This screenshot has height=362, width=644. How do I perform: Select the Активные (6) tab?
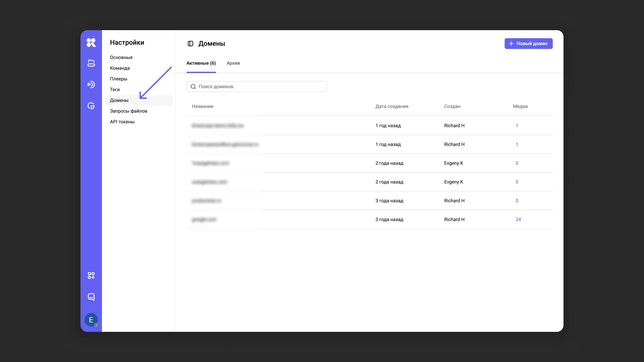click(x=201, y=63)
